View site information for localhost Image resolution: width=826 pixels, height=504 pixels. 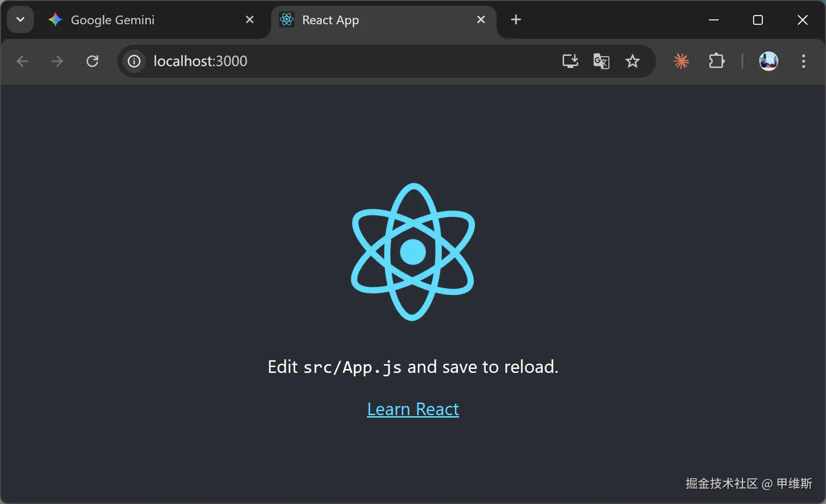tap(134, 61)
